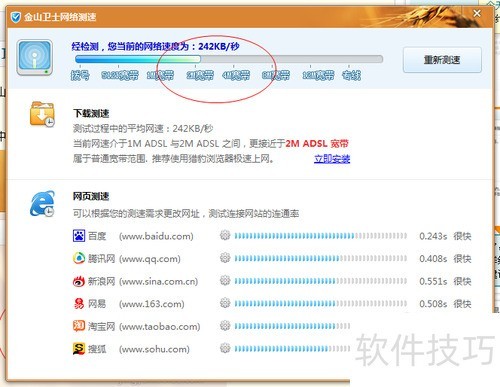Open gear settings for the taobao.com row
The height and width of the screenshot is (387, 500).
225,325
